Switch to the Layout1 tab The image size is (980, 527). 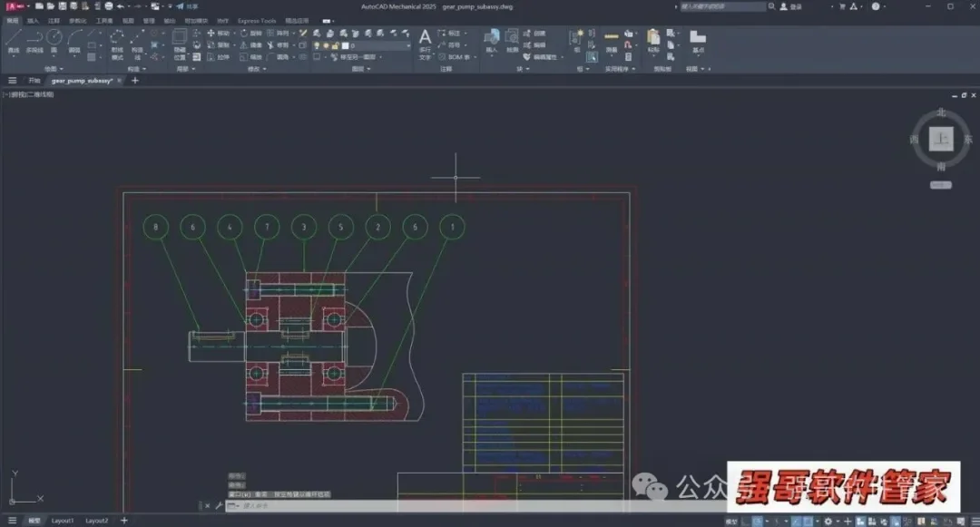[63, 520]
